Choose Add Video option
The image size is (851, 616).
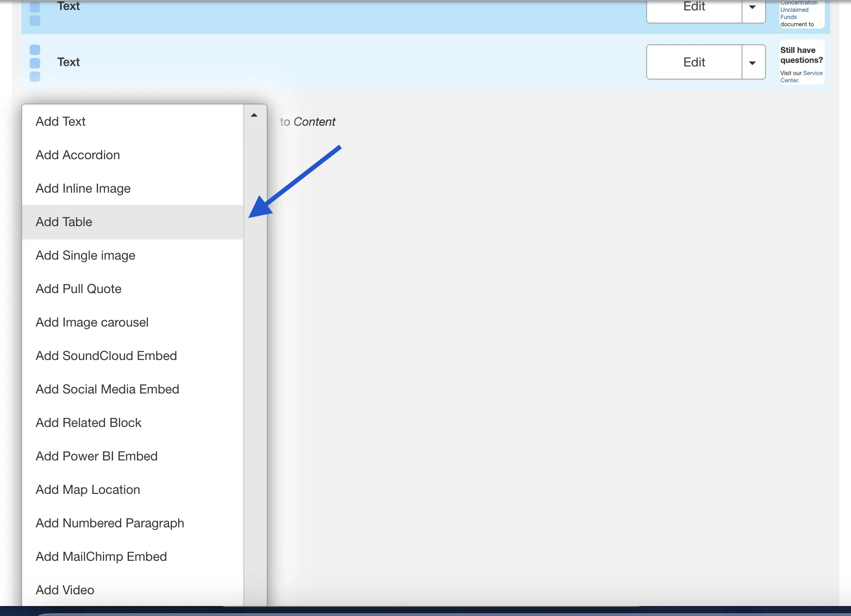click(x=132, y=590)
